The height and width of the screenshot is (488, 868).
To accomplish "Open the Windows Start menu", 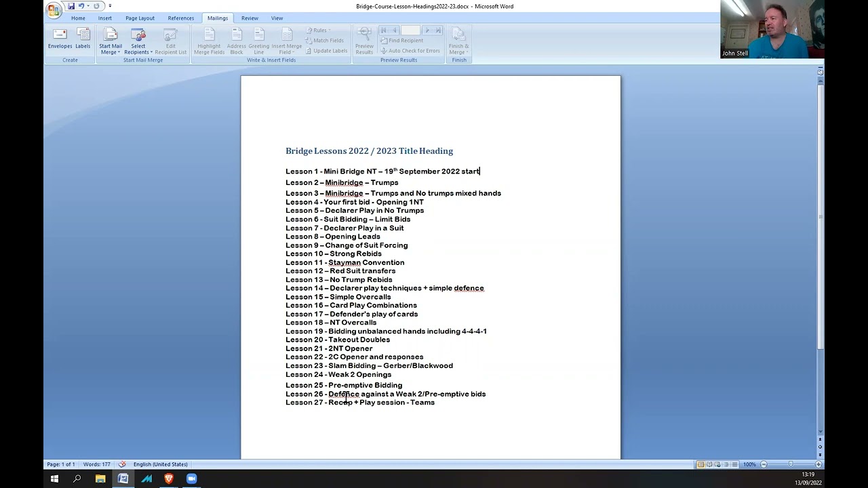I will coord(54,479).
